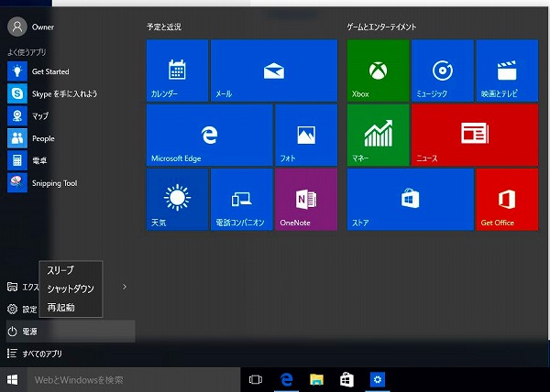Open Skype を手に入れよう app entry

[x=71, y=93]
